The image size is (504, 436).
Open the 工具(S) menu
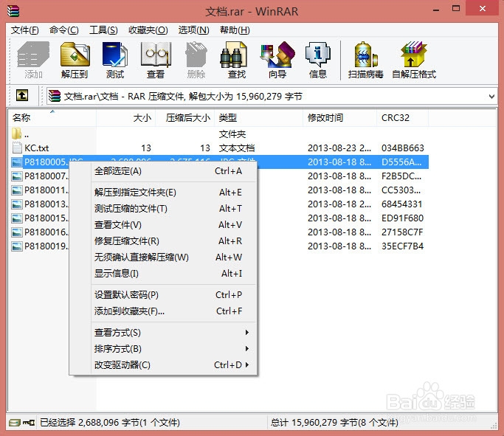(103, 30)
